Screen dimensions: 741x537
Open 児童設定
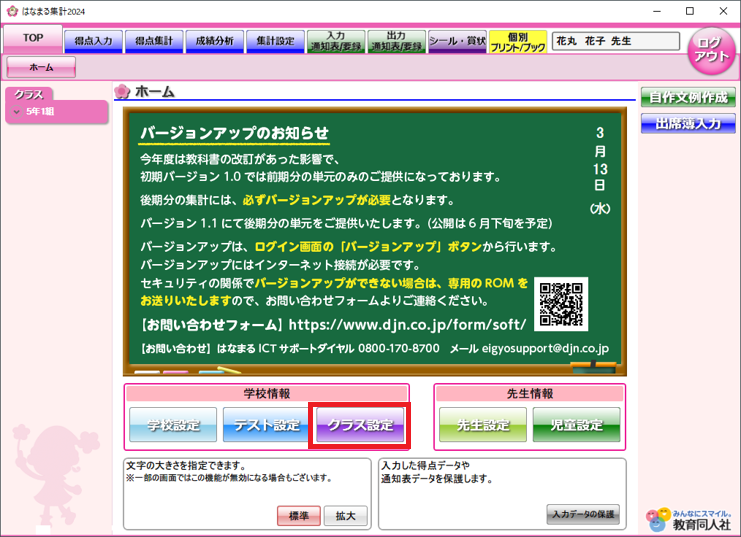pos(577,425)
